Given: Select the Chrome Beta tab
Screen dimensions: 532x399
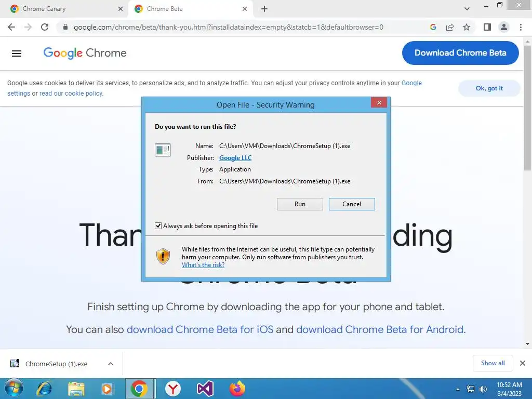Looking at the screenshot, I should [190, 9].
